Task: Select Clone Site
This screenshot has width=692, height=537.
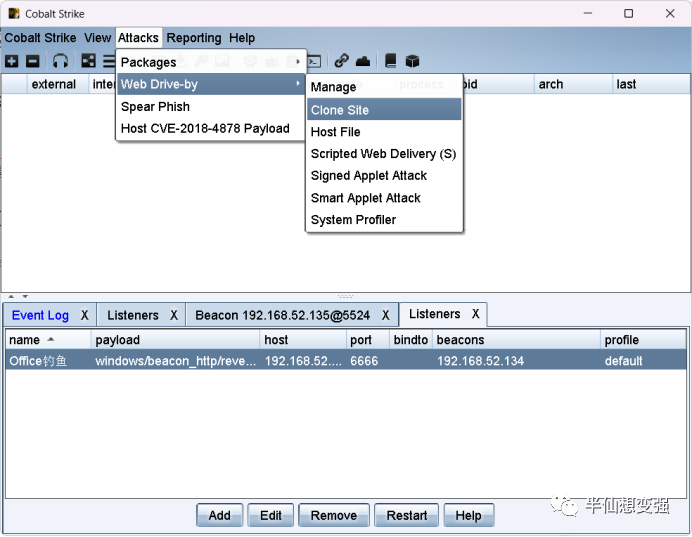Action: pos(384,110)
